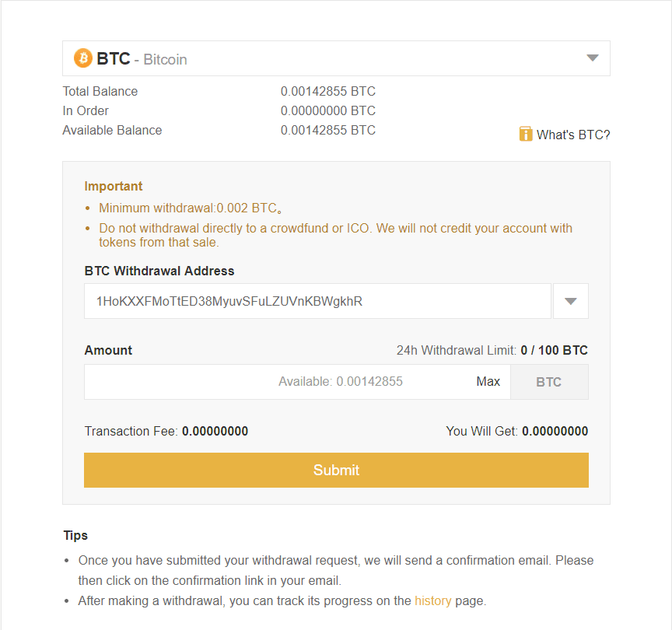The image size is (672, 630).
Task: Click Max to withdraw the full balance
Action: point(488,381)
